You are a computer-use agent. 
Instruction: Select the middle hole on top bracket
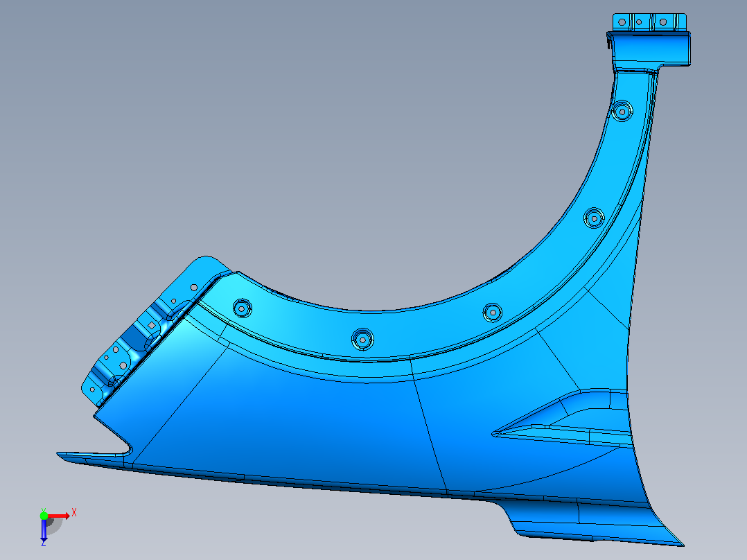[x=639, y=22]
